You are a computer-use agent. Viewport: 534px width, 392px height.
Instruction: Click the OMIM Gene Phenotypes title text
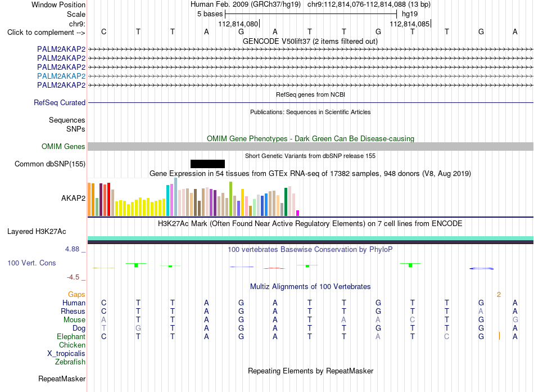pyautogui.click(x=310, y=138)
